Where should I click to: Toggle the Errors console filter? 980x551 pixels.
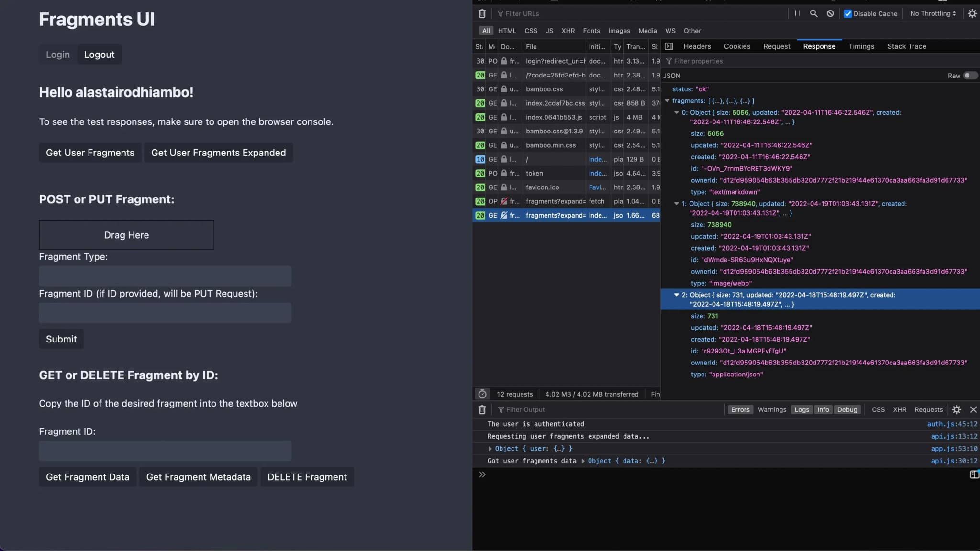(740, 409)
